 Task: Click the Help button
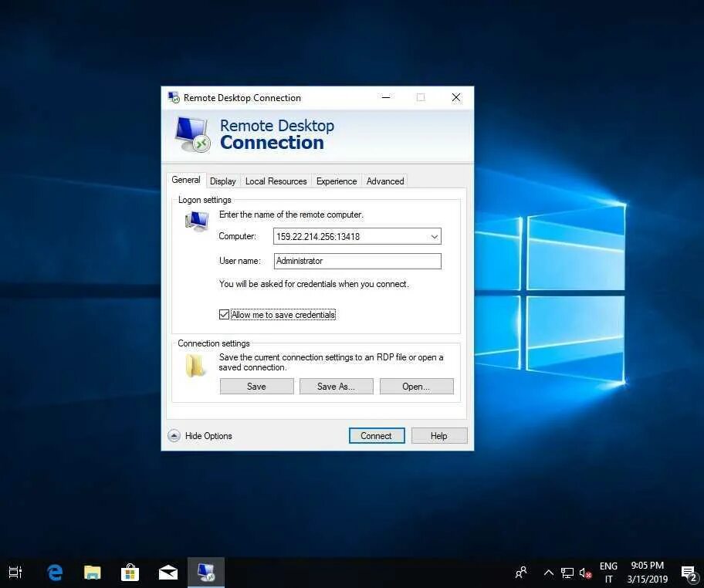pos(438,436)
